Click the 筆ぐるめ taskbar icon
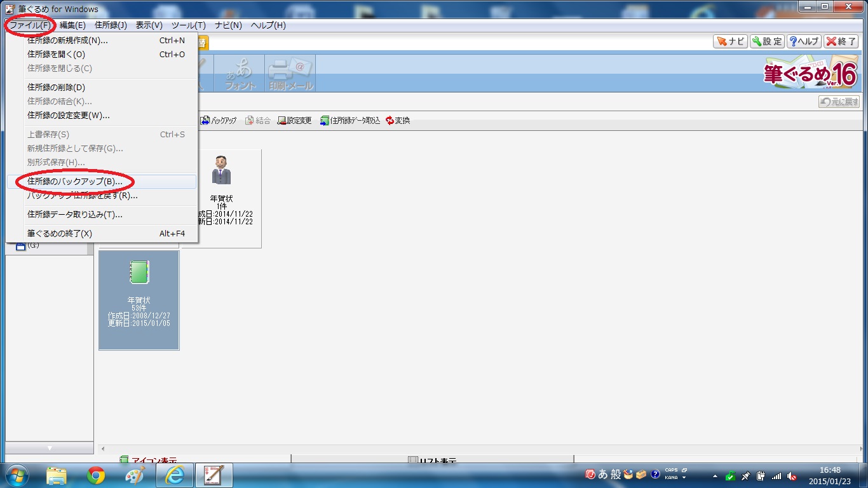 click(x=214, y=475)
